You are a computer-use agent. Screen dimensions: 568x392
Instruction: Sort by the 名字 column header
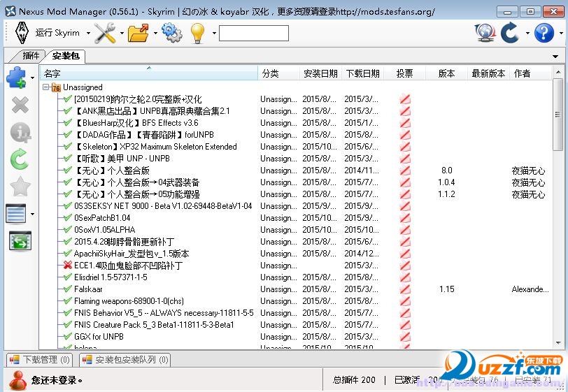pos(149,73)
